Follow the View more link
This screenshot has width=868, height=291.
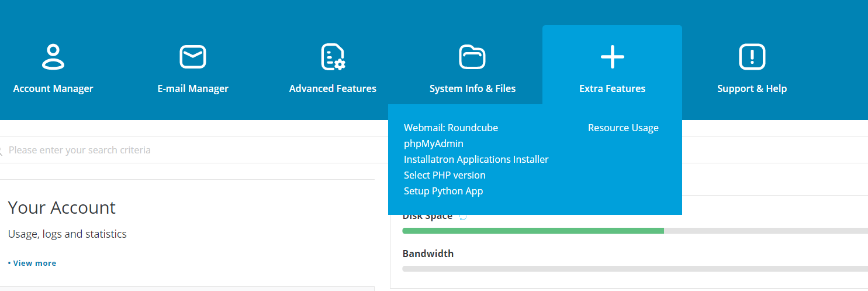pyautogui.click(x=34, y=263)
